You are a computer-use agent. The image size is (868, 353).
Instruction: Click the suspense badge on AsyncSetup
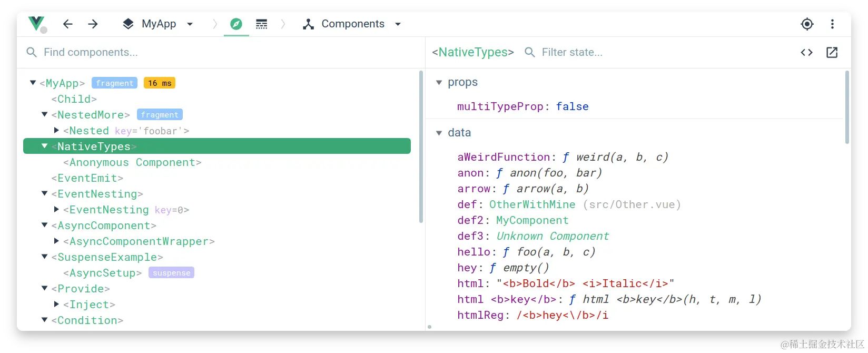[171, 273]
